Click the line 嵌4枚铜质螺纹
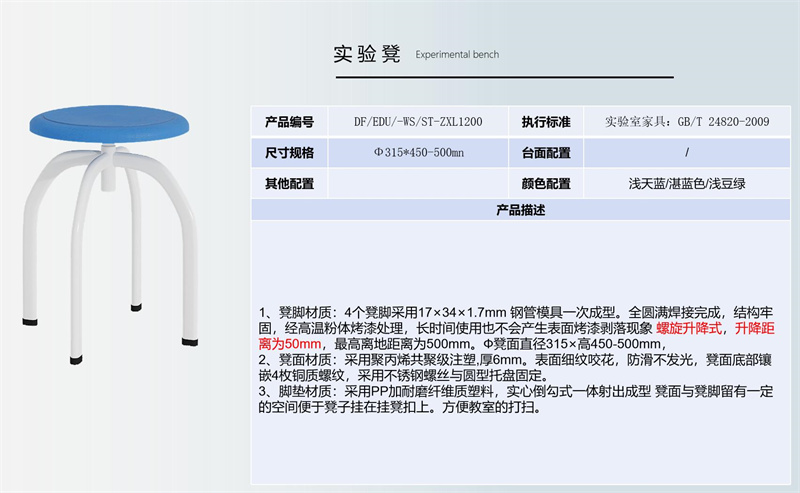The image size is (800, 493). 404,376
